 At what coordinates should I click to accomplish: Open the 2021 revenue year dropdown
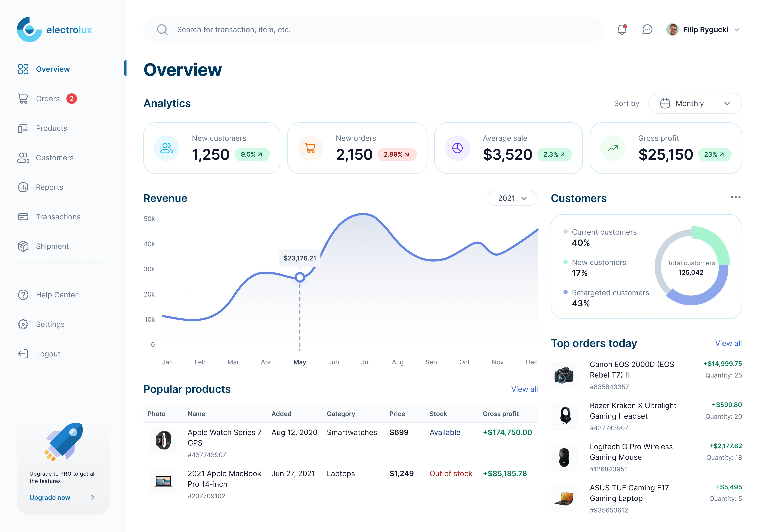coord(512,198)
